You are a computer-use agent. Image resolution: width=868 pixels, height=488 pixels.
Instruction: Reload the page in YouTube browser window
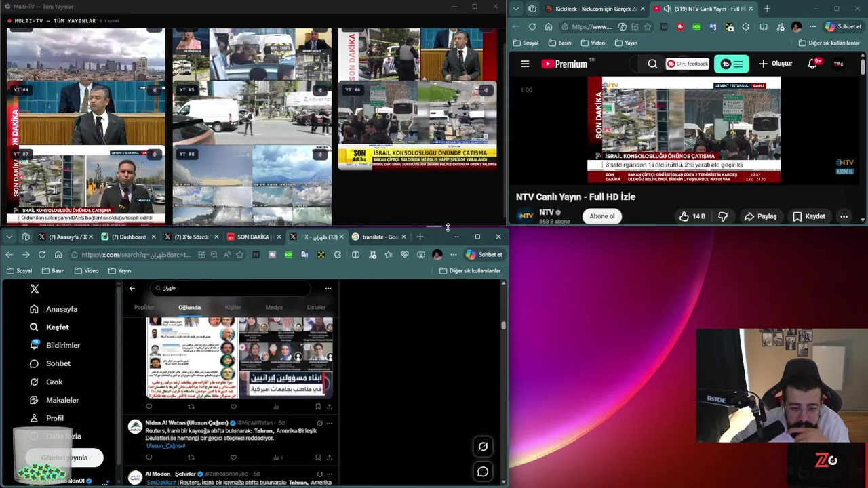[x=532, y=27]
